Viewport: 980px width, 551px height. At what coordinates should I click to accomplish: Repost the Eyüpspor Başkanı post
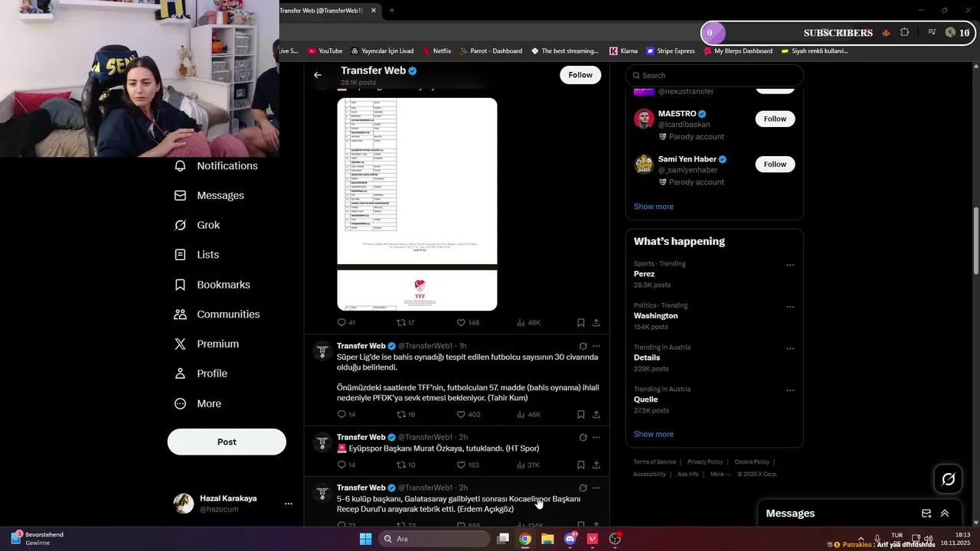pyautogui.click(x=405, y=465)
